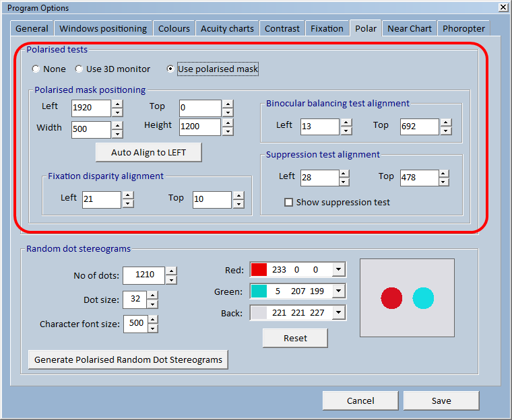The image size is (512, 420).
Task: Click the No of dots field
Action: [143, 275]
